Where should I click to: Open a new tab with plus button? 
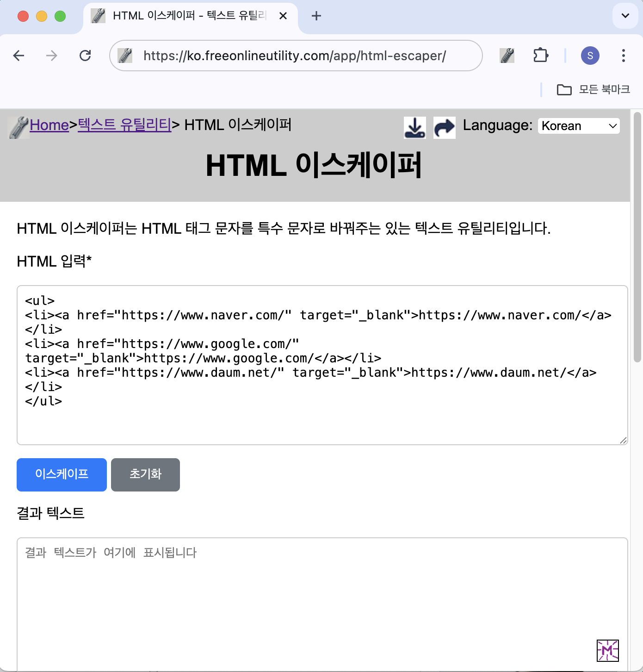click(316, 16)
